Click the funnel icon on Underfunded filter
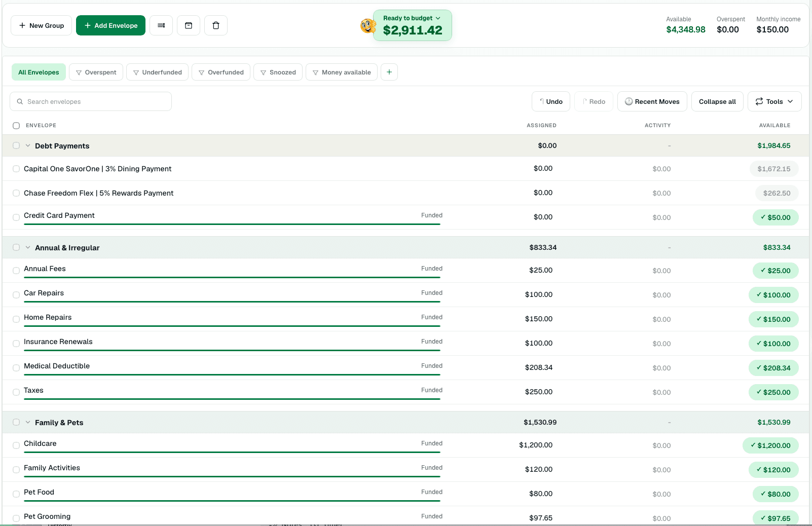This screenshot has width=812, height=526. (x=136, y=72)
